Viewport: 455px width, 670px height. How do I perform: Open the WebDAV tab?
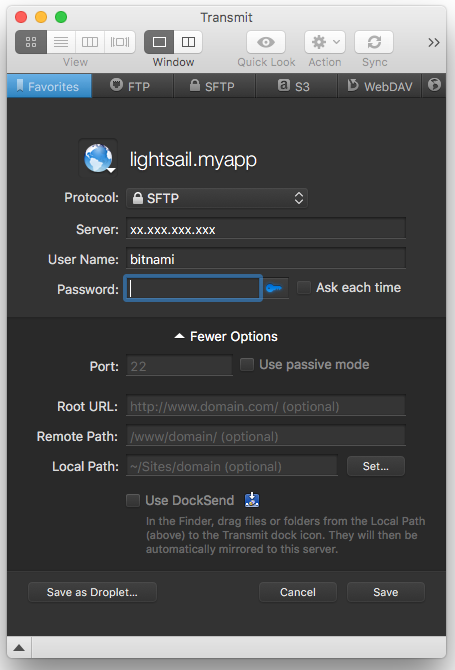pos(379,86)
